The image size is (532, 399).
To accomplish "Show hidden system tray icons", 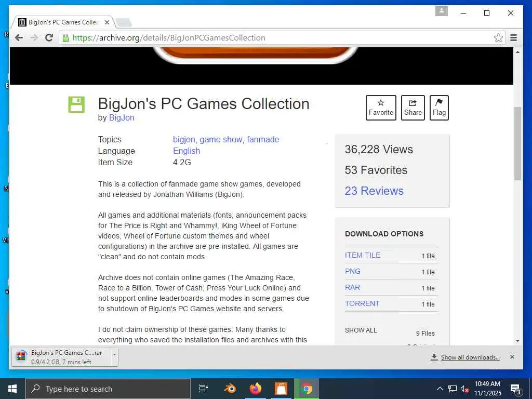I will (440, 389).
